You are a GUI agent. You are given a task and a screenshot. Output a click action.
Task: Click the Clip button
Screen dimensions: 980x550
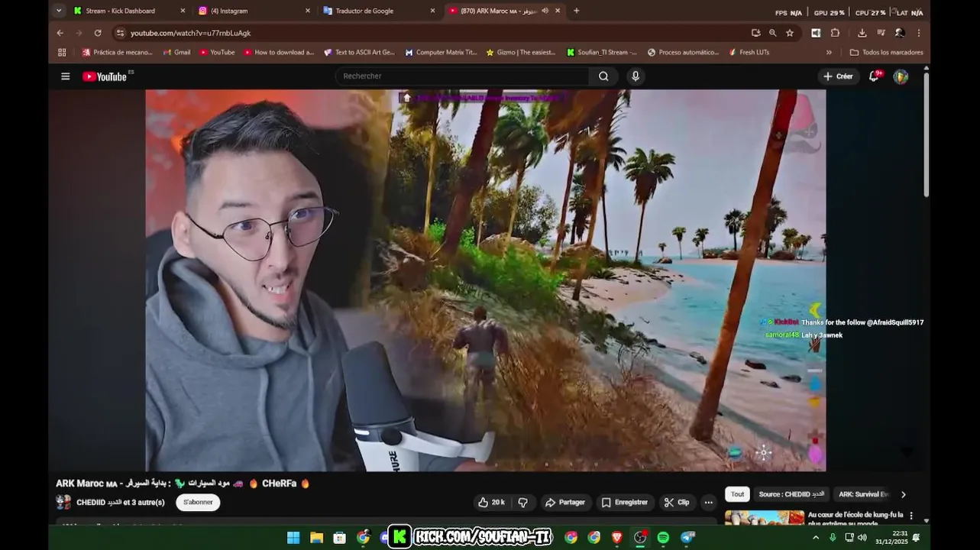click(x=677, y=503)
